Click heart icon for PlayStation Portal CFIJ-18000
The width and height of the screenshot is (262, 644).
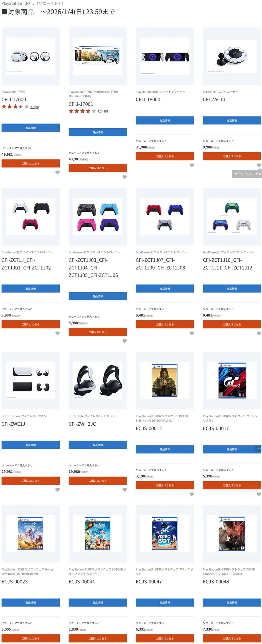point(192,165)
